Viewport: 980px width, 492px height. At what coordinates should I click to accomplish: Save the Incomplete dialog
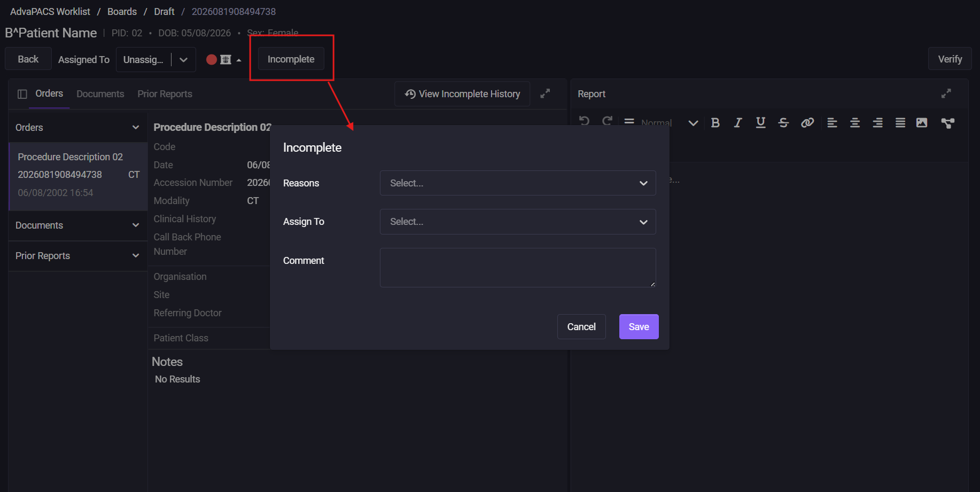[639, 327]
